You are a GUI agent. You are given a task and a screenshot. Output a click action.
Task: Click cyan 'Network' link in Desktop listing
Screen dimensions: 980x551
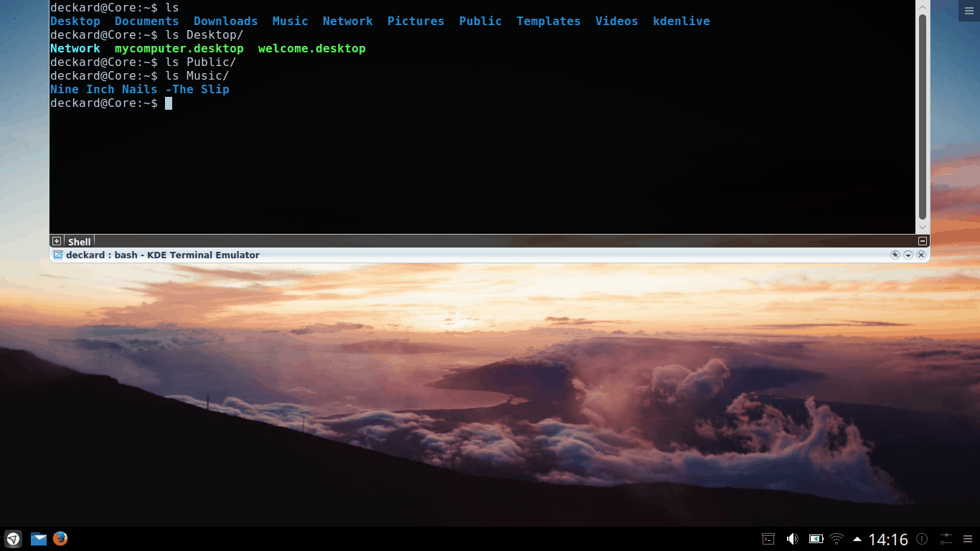click(75, 48)
